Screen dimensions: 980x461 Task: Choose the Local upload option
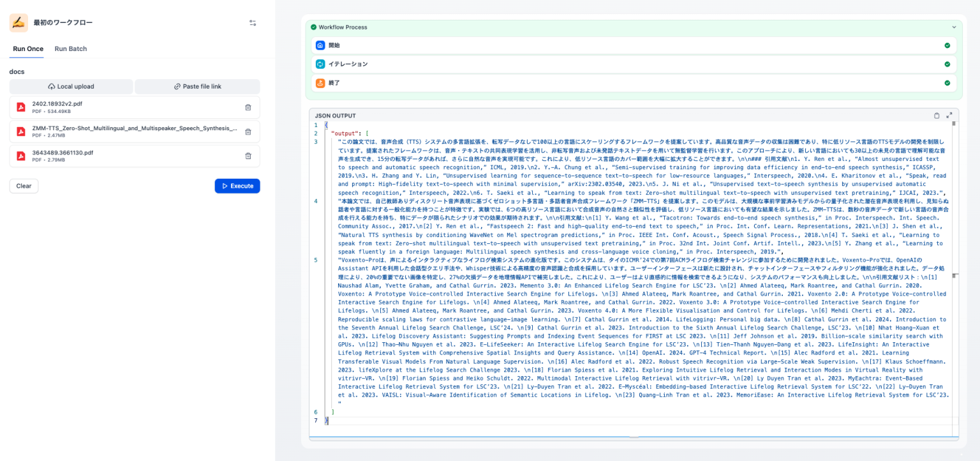click(x=71, y=87)
